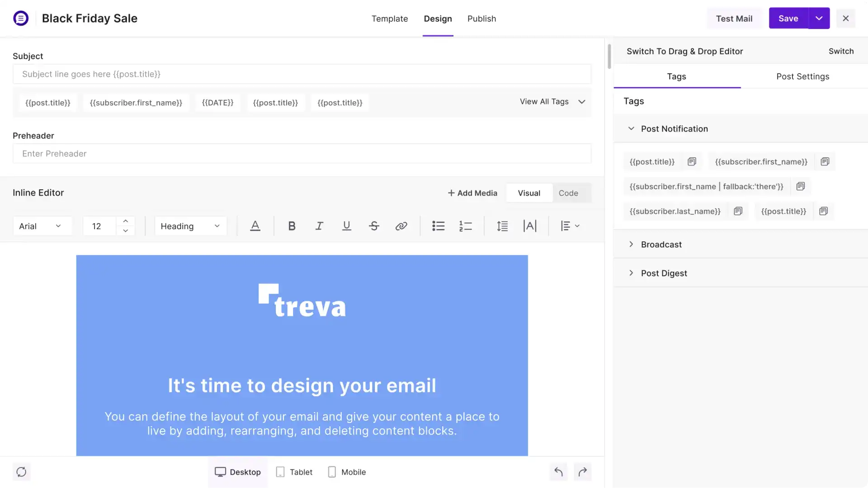868x488 pixels.
Task: Undo the last change
Action: pos(558,472)
